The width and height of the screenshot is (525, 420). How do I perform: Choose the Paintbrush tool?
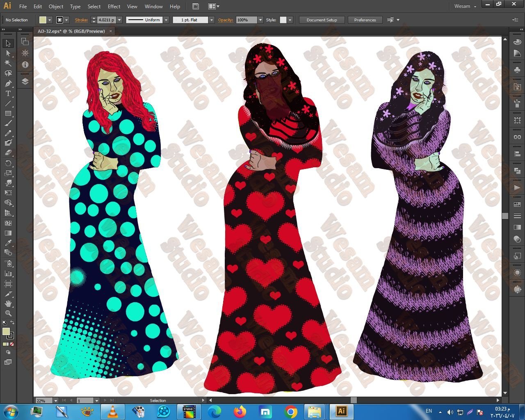(x=8, y=123)
